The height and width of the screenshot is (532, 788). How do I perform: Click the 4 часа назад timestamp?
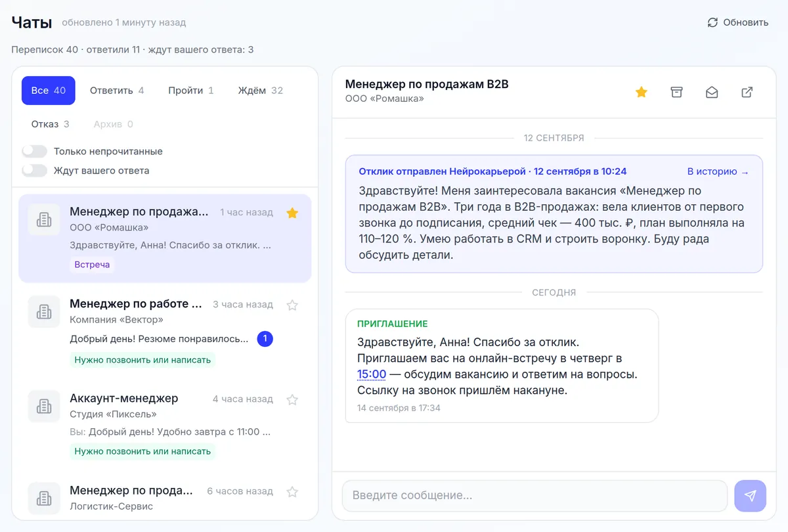pos(243,399)
